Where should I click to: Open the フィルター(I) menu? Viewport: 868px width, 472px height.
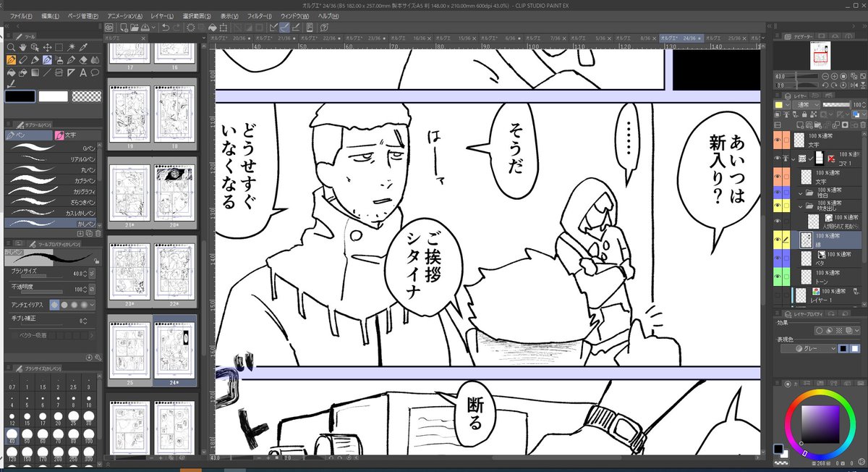259,15
